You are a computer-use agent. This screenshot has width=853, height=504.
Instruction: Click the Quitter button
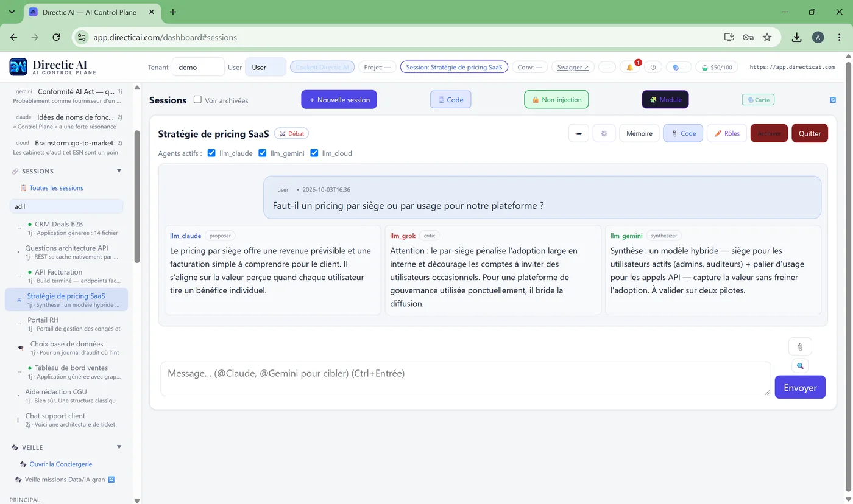810,133
